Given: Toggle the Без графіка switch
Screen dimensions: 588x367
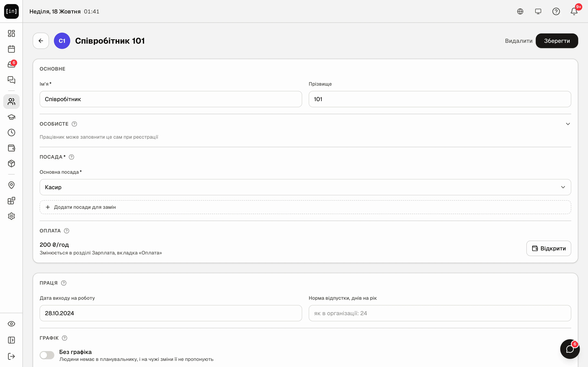Looking at the screenshot, I should (47, 355).
